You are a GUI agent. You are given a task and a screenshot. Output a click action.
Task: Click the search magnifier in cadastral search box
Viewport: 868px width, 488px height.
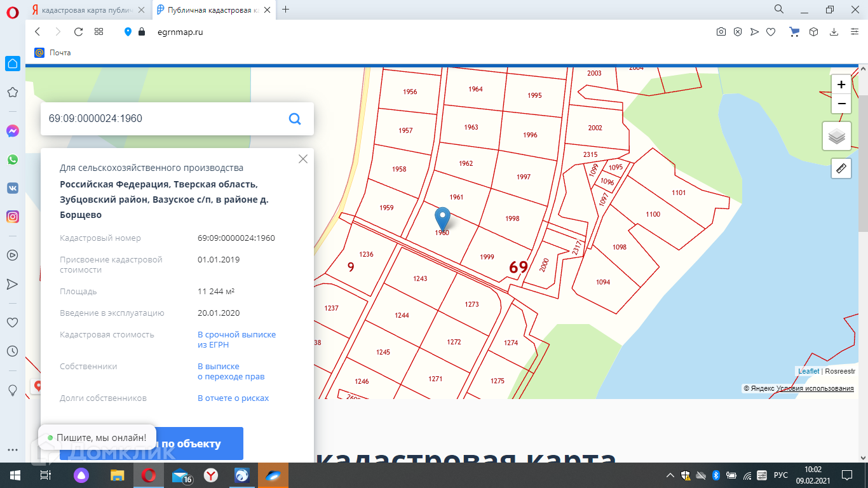(295, 119)
